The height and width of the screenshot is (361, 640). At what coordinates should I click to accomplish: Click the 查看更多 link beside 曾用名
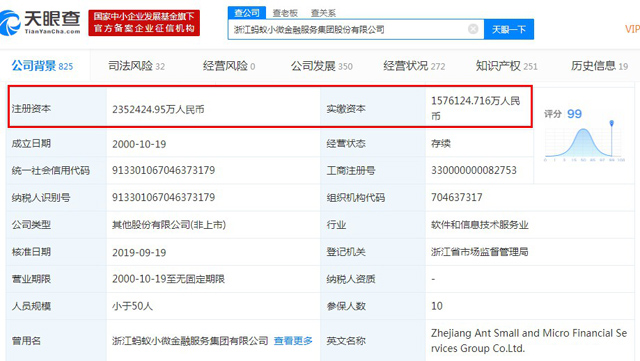[x=293, y=341]
